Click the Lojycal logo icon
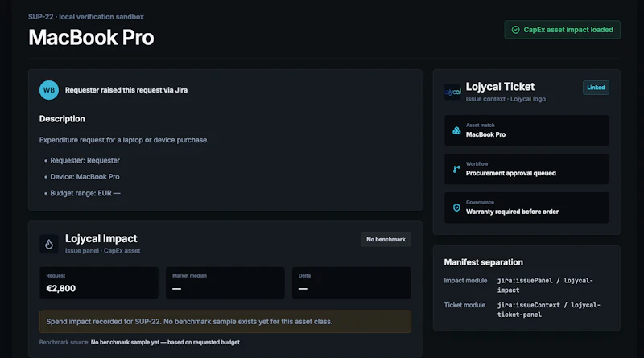The height and width of the screenshot is (358, 644). (x=452, y=92)
